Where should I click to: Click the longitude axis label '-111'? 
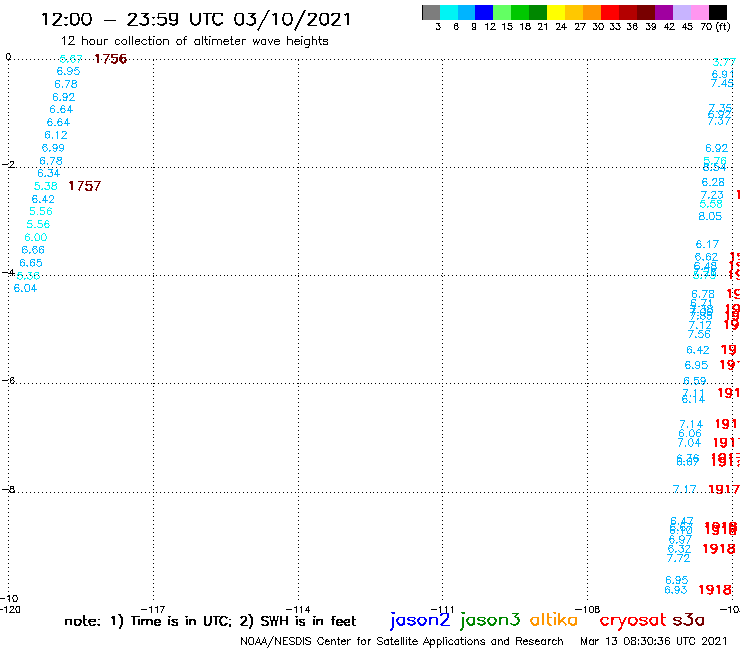(x=443, y=609)
